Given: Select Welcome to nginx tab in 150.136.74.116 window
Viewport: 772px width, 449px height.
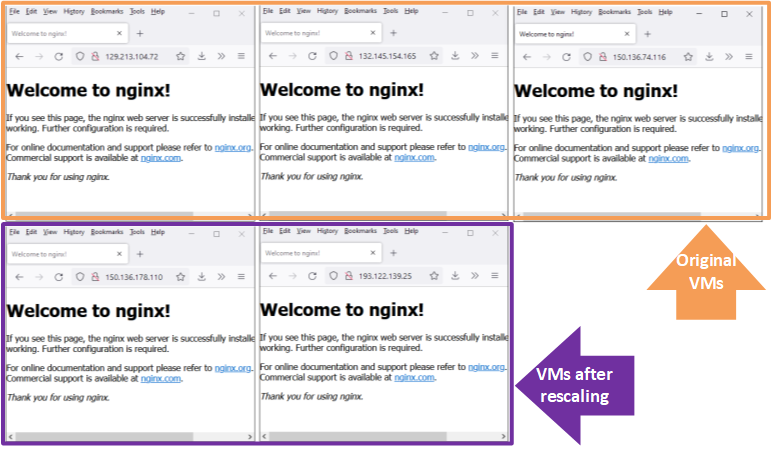Looking at the screenshot, I should point(575,34).
